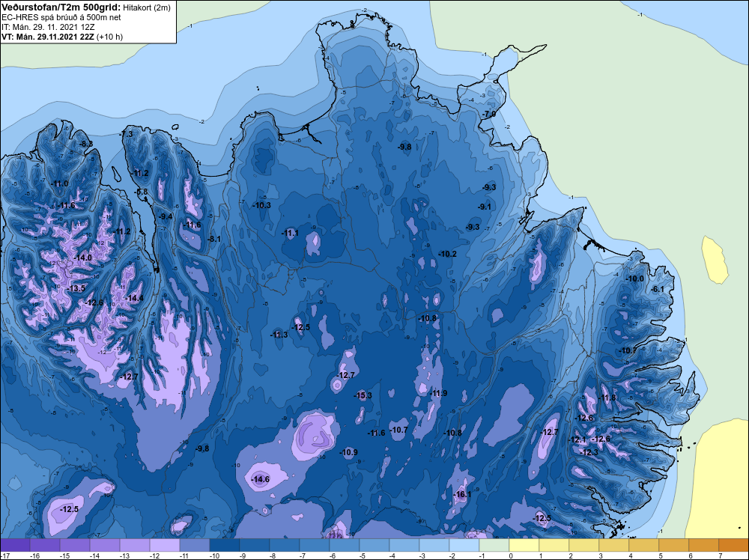Click the map temperature value -11.8
The width and height of the screenshot is (749, 560).
click(607, 398)
